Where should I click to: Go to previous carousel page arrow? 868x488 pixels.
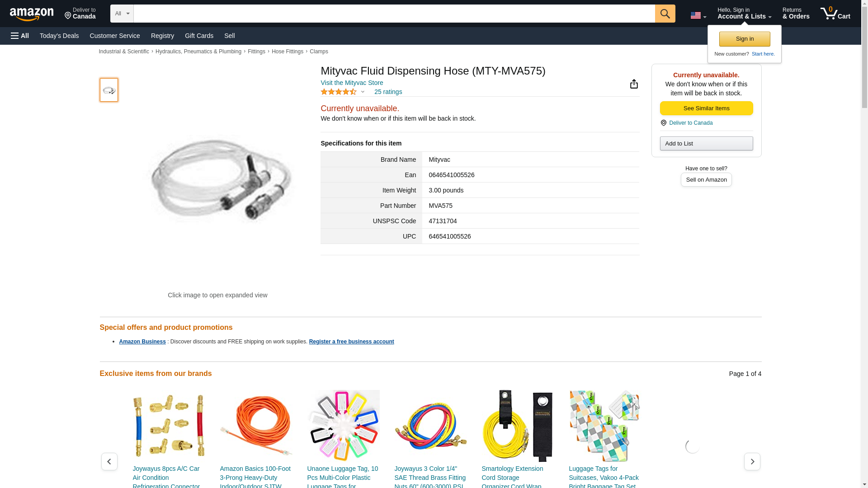coord(109,461)
